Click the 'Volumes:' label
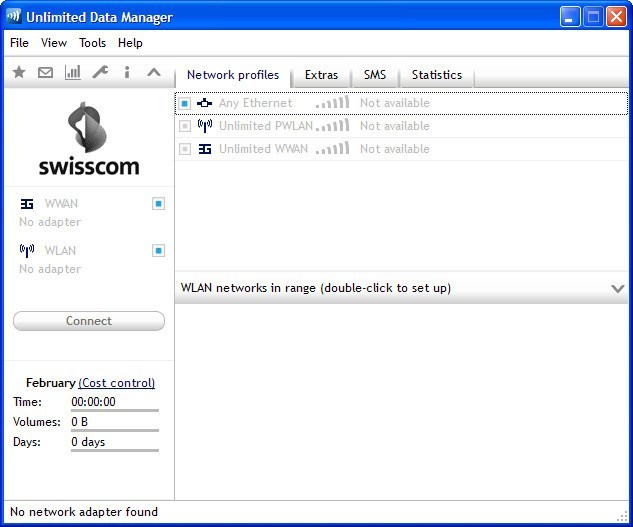 (37, 422)
